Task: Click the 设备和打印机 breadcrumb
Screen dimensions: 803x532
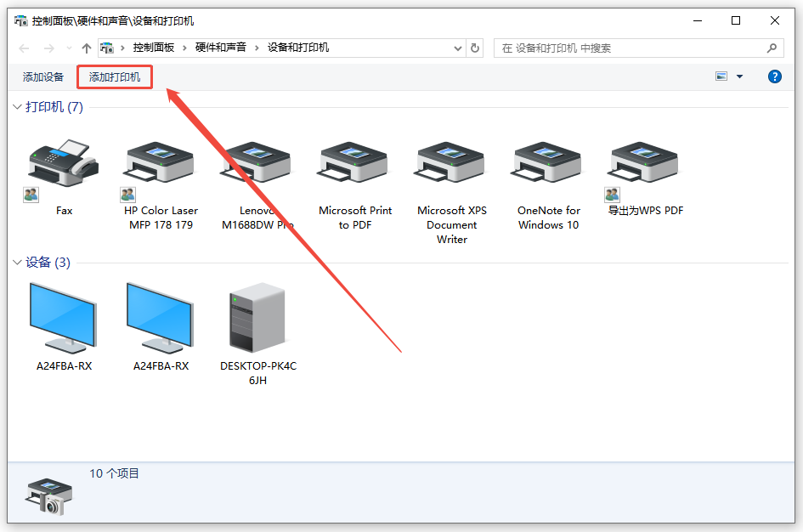Action: (x=298, y=48)
